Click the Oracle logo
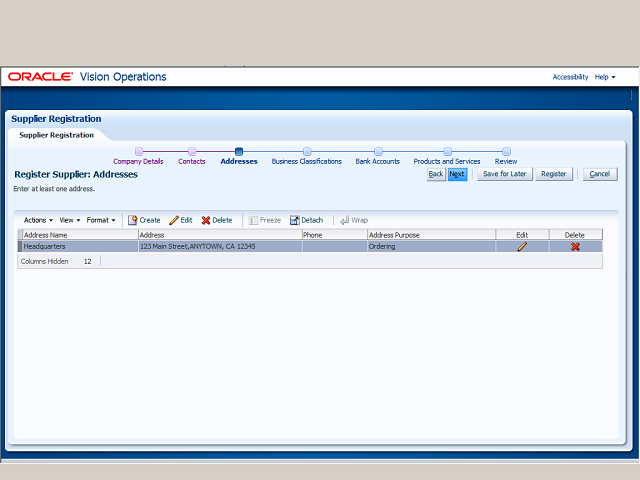Image resolution: width=640 pixels, height=480 pixels. click(x=40, y=77)
